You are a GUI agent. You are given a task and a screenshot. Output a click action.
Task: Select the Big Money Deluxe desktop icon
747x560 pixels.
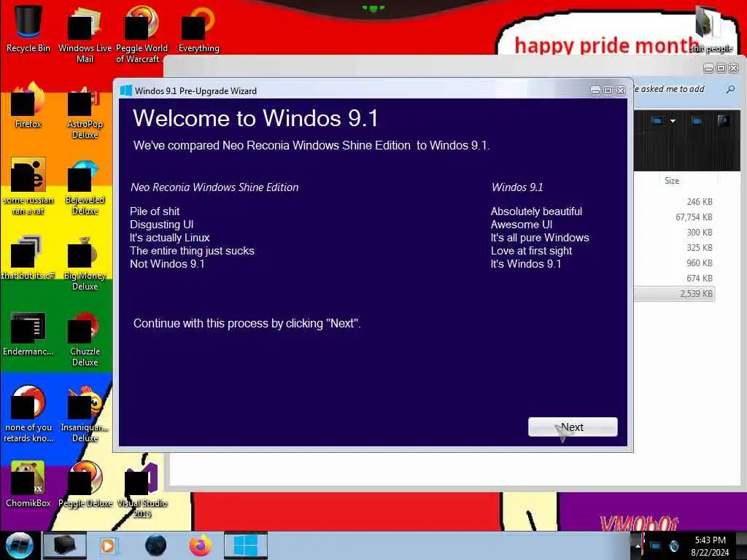tap(85, 263)
